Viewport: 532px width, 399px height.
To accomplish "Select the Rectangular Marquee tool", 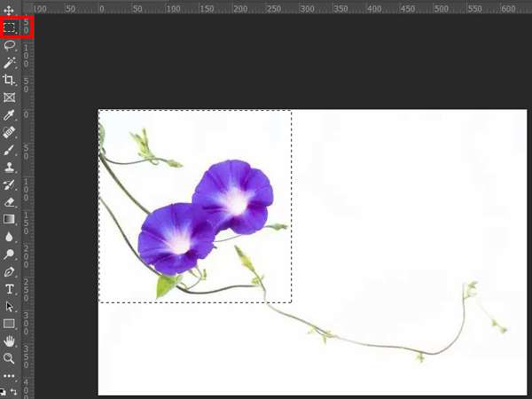I will pyautogui.click(x=10, y=27).
